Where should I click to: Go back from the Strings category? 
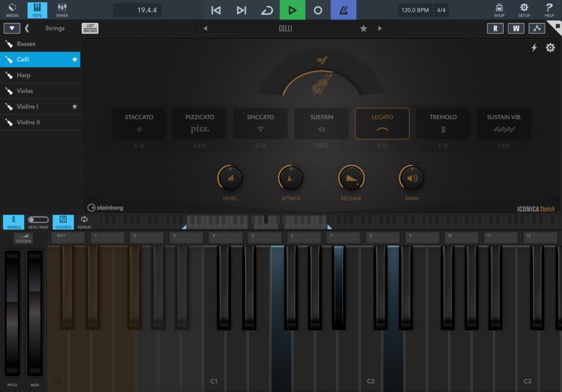pyautogui.click(x=27, y=28)
